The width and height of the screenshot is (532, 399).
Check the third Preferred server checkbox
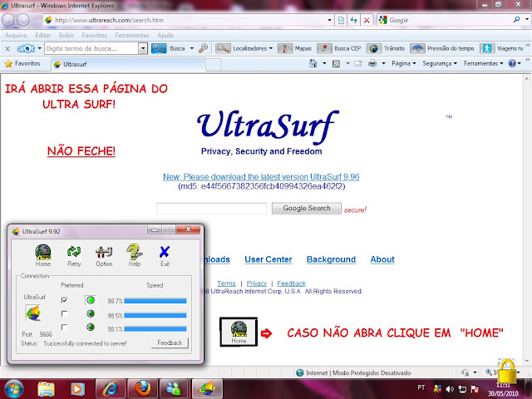[x=65, y=327]
